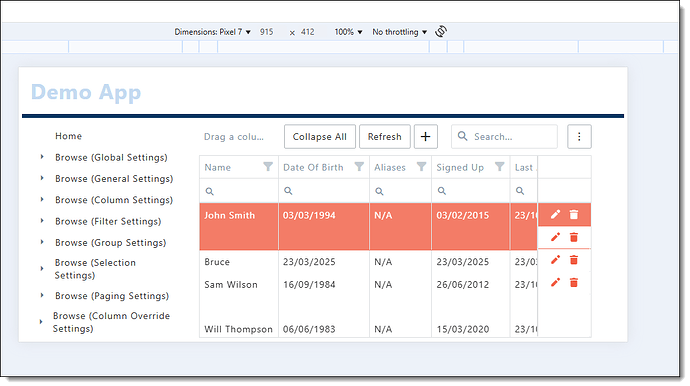Screen dimensions: 690x386
Task: Open the Dimensions: Pixel 7 device dropdown
Action: click(213, 32)
